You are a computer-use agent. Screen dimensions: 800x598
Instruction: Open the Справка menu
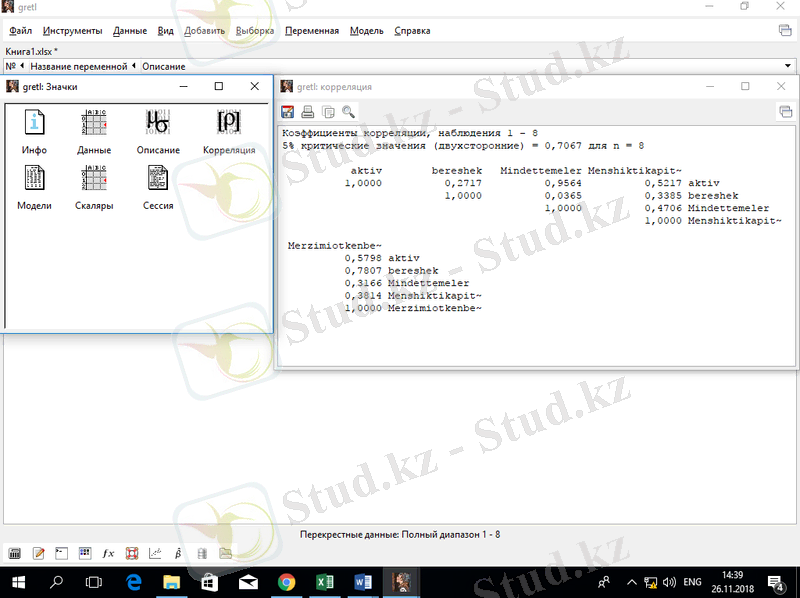click(x=412, y=31)
